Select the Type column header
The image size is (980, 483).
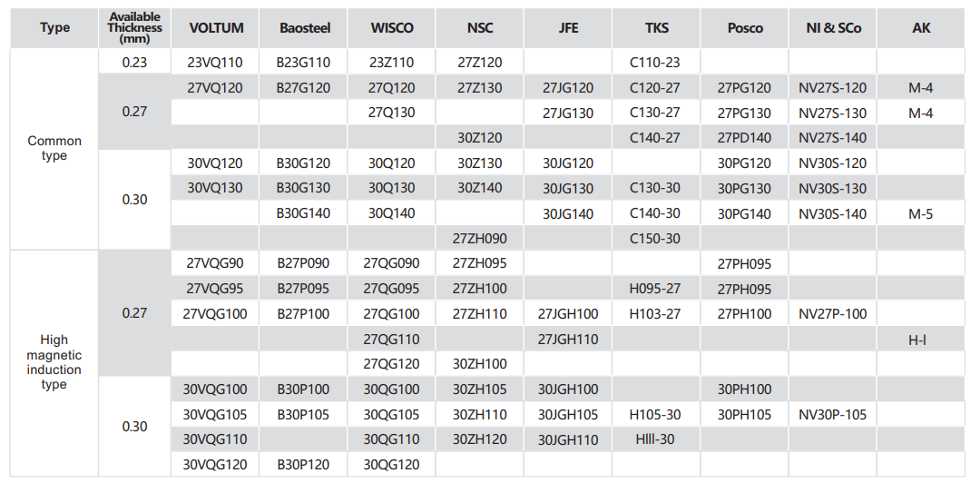(54, 28)
